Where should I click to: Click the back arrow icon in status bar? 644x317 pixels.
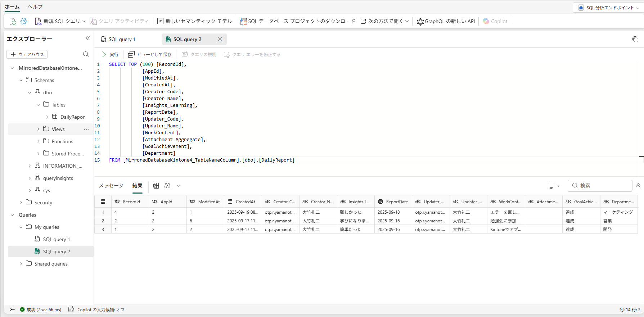click(12, 309)
